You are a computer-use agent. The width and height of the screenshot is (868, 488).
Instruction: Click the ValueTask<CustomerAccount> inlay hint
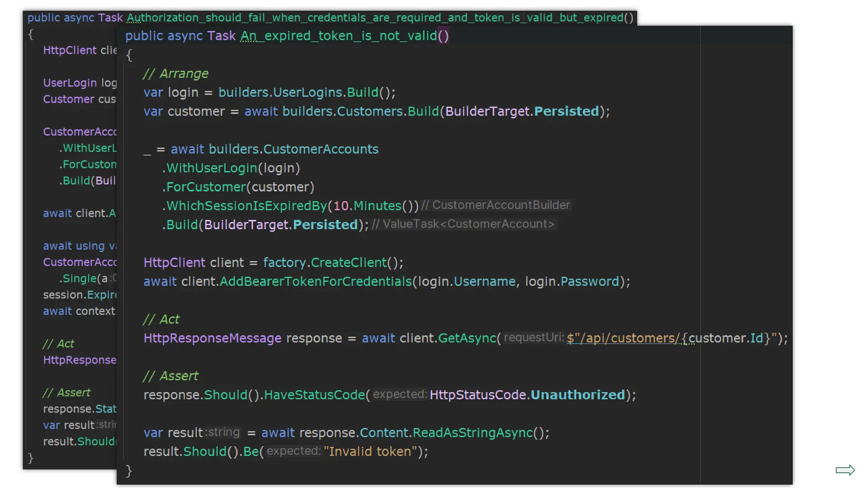coord(464,224)
